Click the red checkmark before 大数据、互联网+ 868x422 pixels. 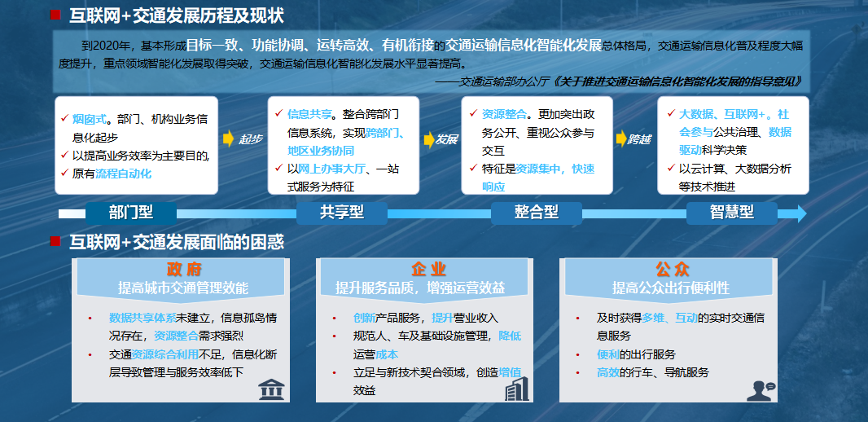[670, 113]
